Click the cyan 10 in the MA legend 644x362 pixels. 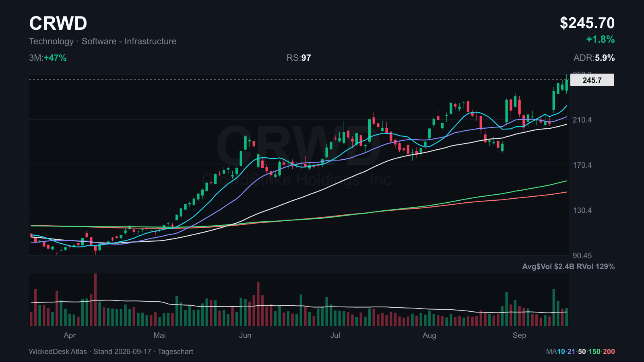[561, 352]
